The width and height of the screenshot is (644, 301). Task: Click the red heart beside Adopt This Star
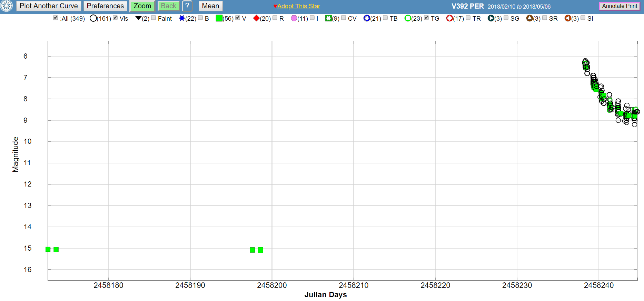pos(275,6)
